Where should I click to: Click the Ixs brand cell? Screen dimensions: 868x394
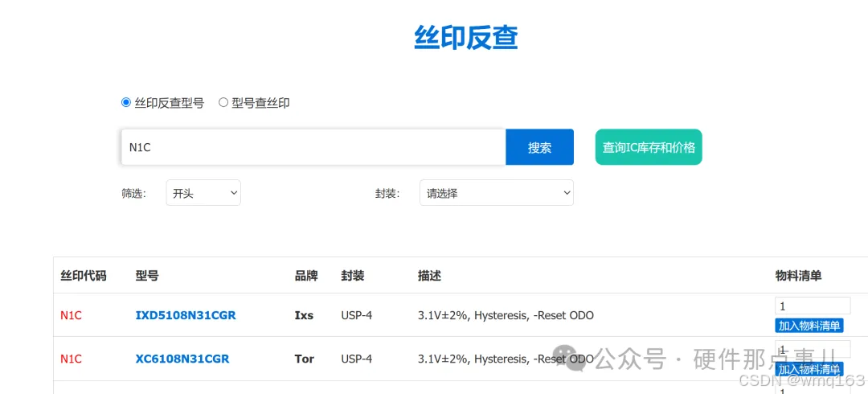tap(304, 315)
